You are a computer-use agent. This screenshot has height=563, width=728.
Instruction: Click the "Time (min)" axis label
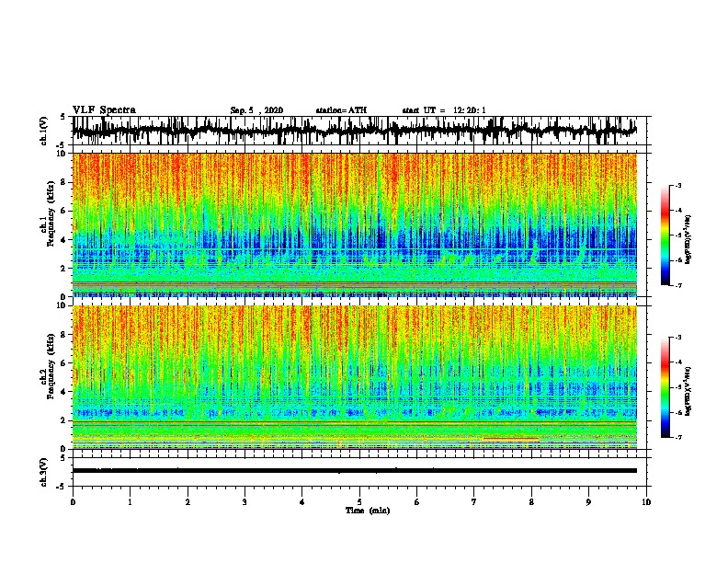tap(368, 511)
